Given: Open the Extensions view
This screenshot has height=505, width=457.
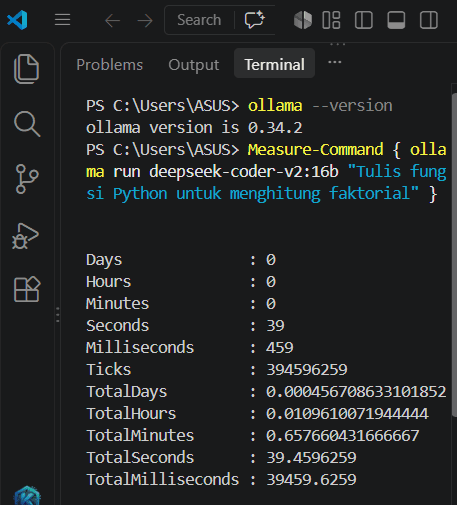Looking at the screenshot, I should point(27,289).
